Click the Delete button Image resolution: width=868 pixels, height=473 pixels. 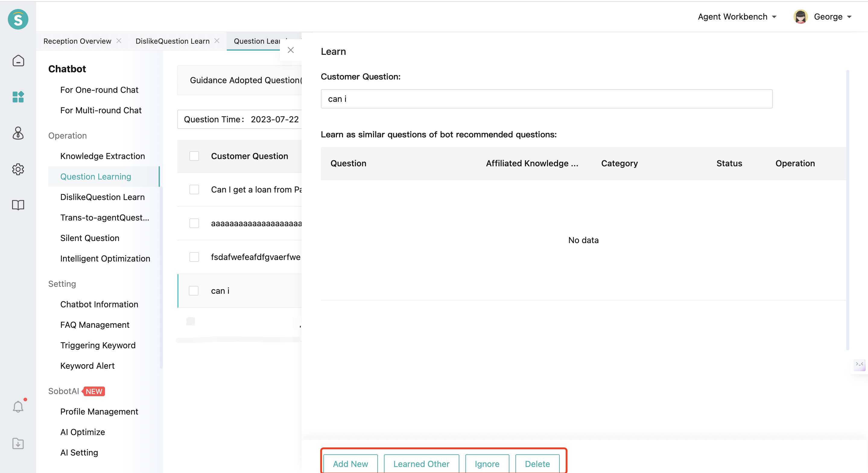pos(537,464)
